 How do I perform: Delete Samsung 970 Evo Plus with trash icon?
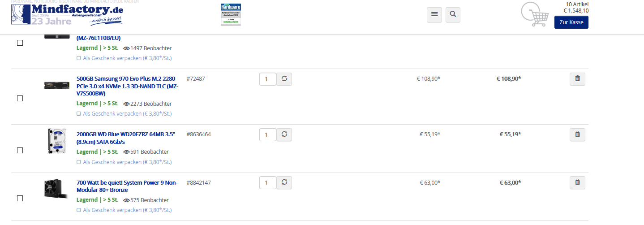pos(577,79)
